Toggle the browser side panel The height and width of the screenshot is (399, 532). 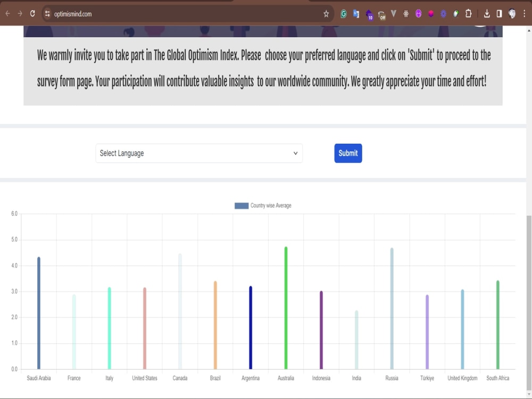pyautogui.click(x=499, y=14)
